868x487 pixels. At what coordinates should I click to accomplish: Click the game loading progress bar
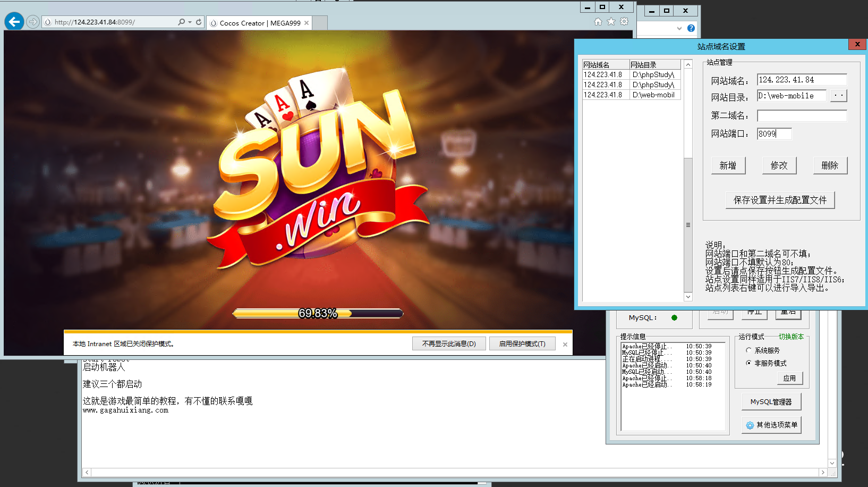click(318, 314)
